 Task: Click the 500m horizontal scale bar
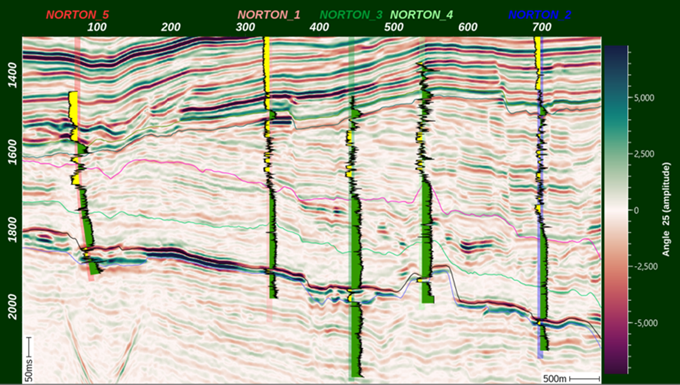click(x=571, y=378)
